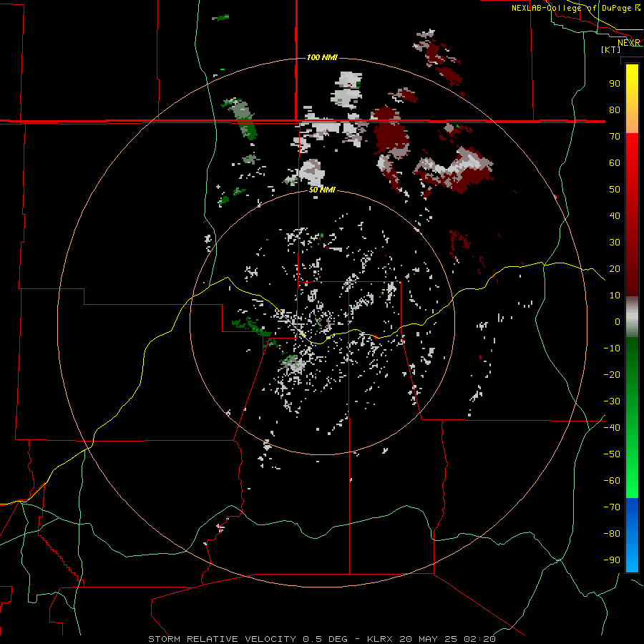Click the "50 NMI" range ring label
644x644 pixels.
click(x=322, y=190)
